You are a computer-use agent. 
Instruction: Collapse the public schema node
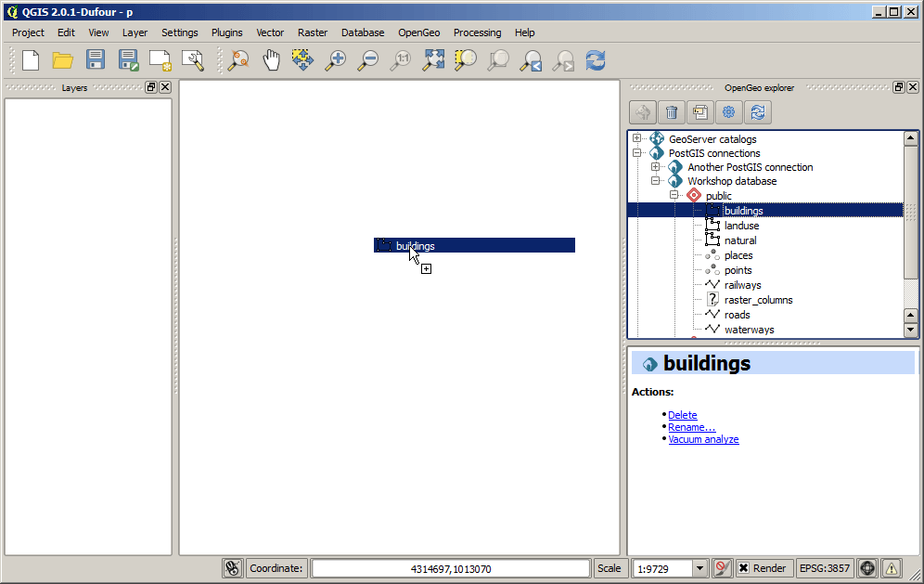674,195
